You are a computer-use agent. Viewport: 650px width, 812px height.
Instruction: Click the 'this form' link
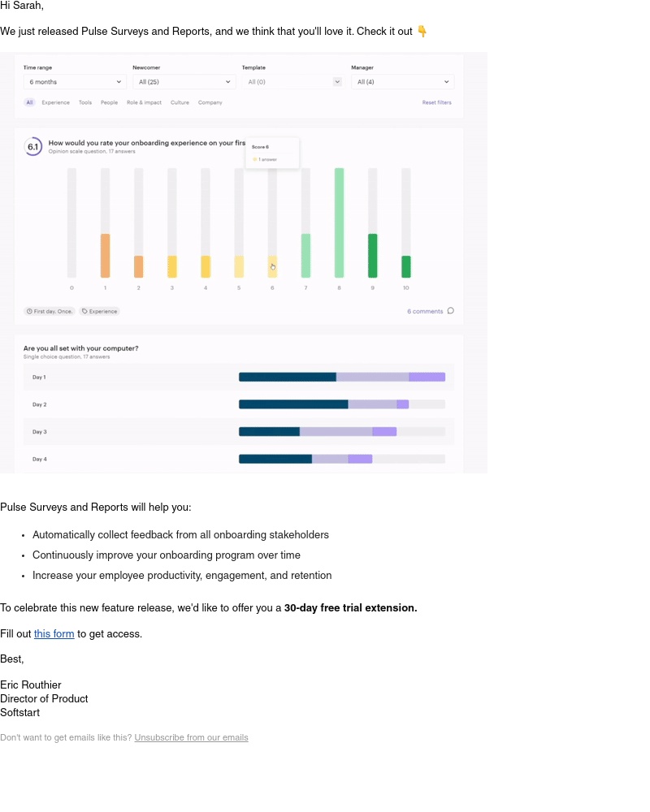[x=54, y=635]
